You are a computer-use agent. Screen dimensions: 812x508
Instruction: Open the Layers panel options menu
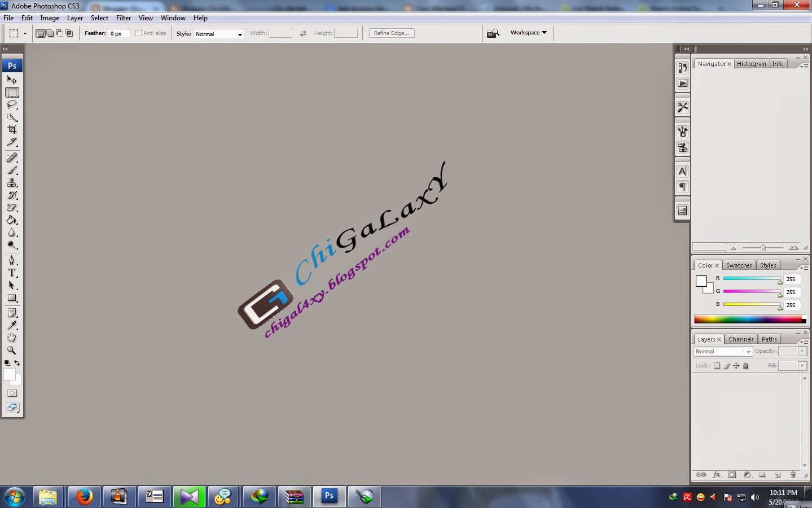[x=804, y=341]
